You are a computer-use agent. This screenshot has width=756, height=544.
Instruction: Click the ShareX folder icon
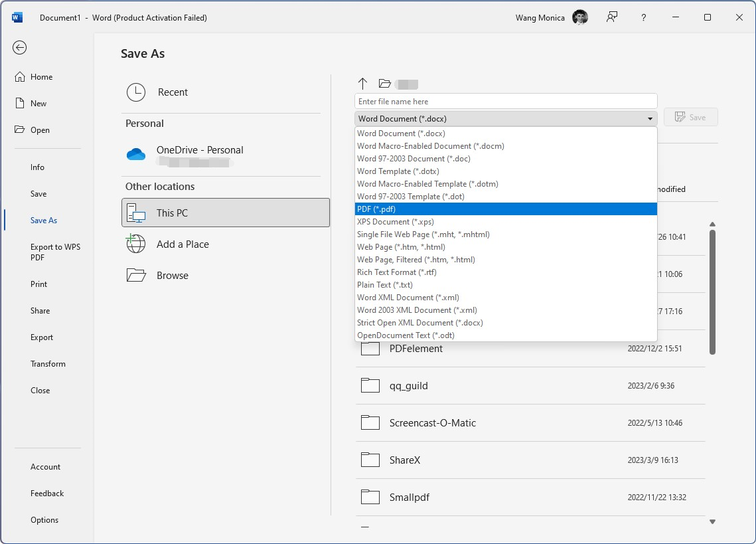370,460
